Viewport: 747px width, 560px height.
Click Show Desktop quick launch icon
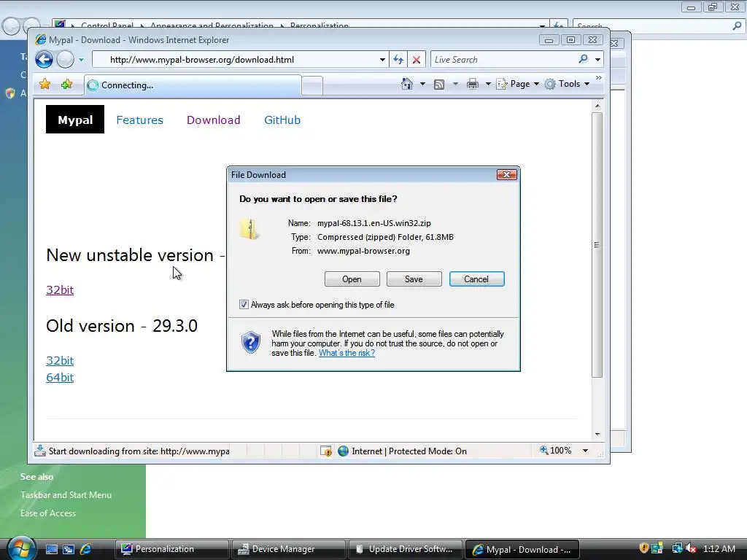click(x=52, y=549)
